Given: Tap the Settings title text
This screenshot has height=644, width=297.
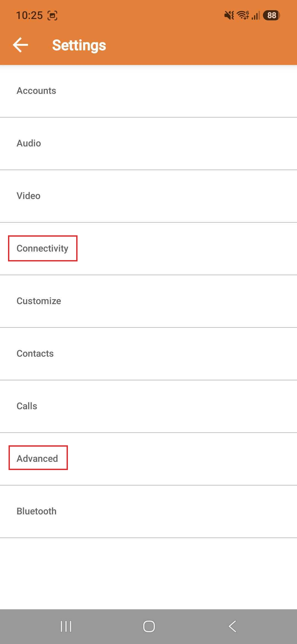Looking at the screenshot, I should [x=79, y=45].
